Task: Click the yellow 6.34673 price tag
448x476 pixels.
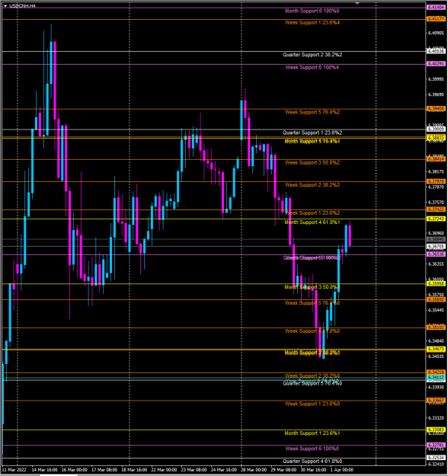Action: (436, 350)
